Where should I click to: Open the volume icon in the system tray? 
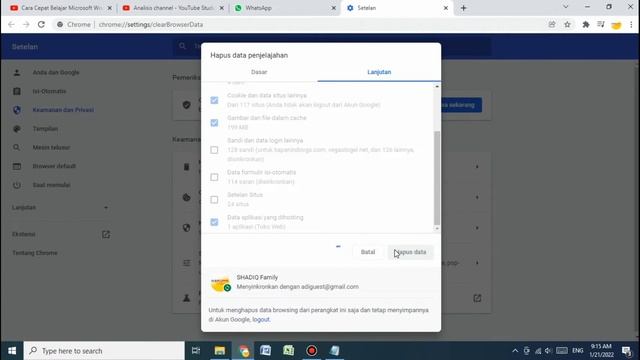coord(548,351)
